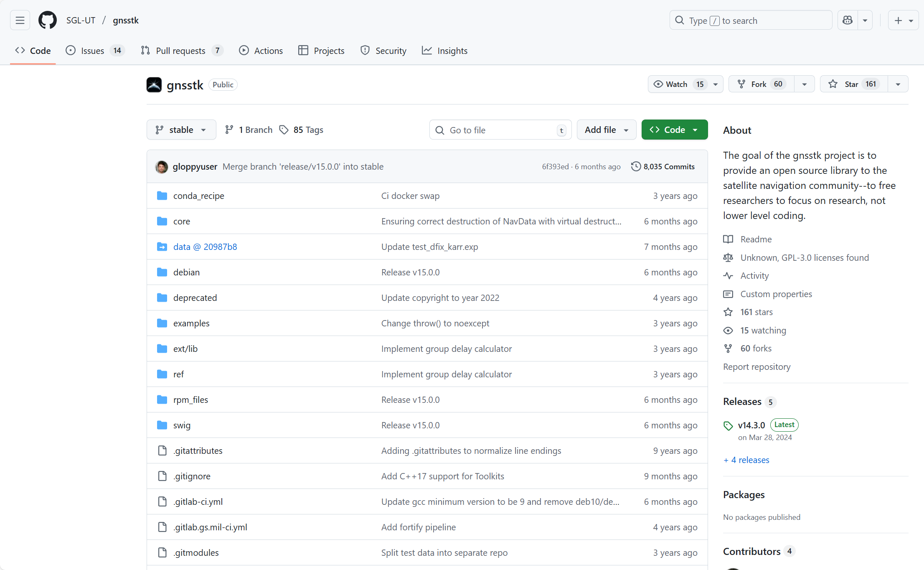
Task: Click the GitHub octocat logo
Action: (48, 20)
